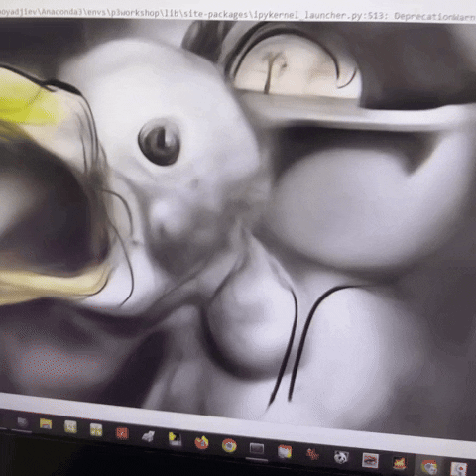The width and height of the screenshot is (476, 476).
Task: Click the gray underlined icon at taskbar start
Action: click(23, 422)
